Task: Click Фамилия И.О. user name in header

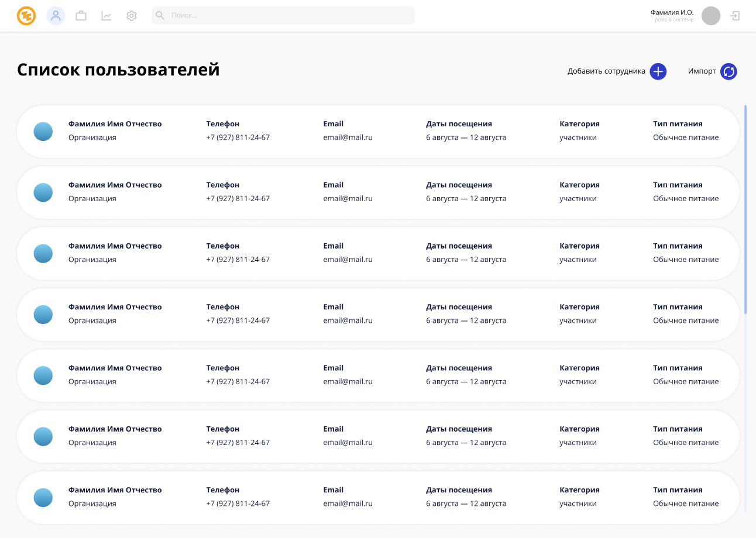Action: tap(672, 12)
